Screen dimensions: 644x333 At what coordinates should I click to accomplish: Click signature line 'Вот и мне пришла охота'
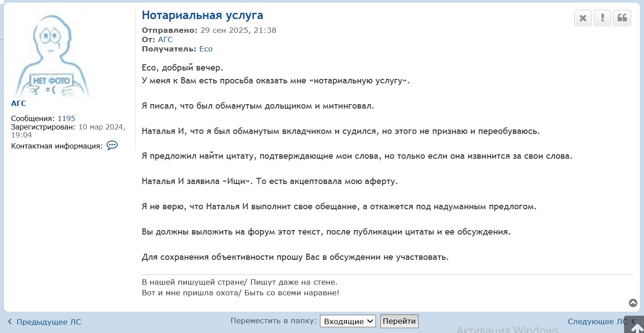(241, 293)
